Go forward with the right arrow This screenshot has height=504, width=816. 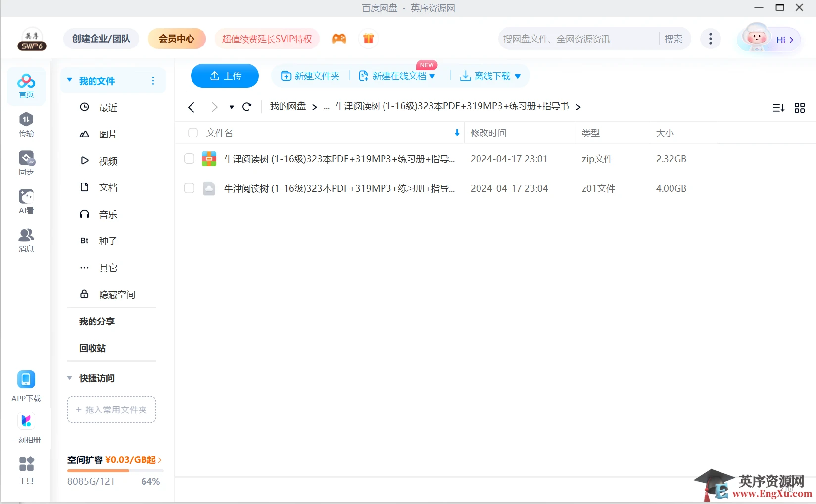tap(214, 107)
